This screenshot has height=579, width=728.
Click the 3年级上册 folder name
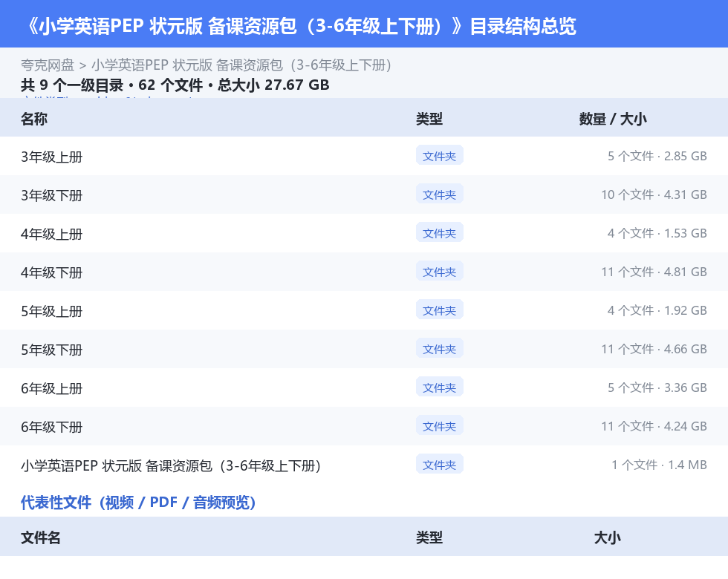(51, 157)
